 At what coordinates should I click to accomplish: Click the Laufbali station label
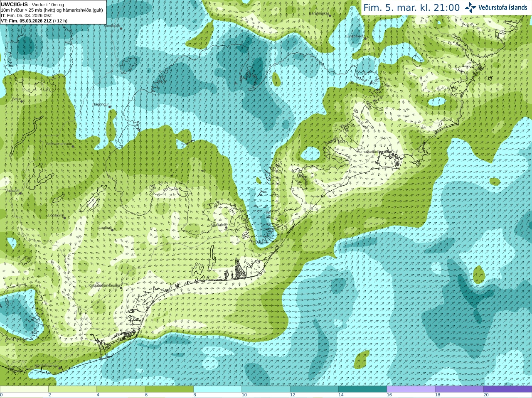(105, 228)
